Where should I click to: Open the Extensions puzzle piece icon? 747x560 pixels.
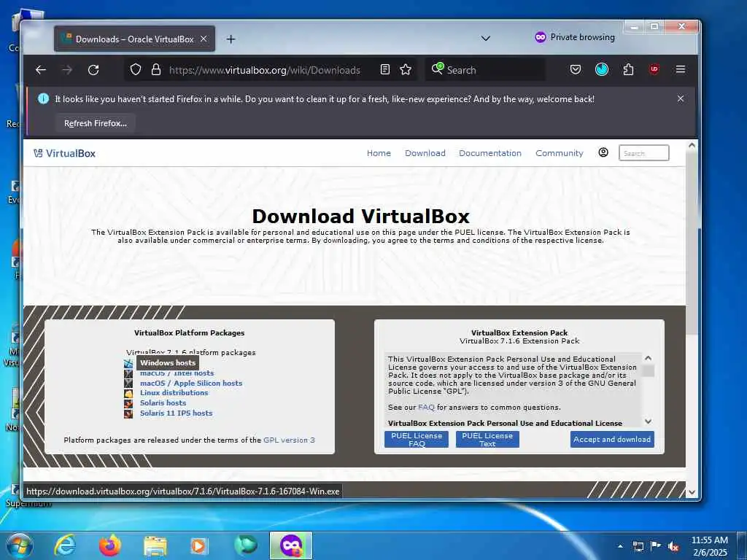coord(628,69)
